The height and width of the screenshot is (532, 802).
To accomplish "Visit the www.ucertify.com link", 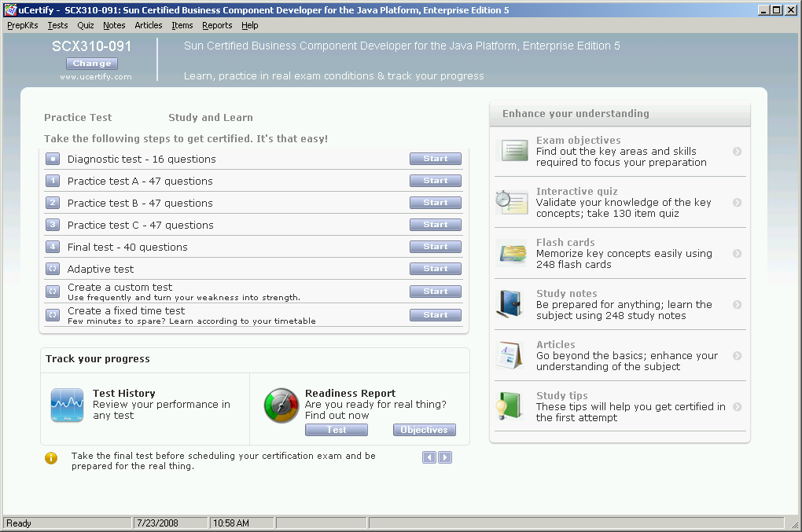I will point(96,77).
